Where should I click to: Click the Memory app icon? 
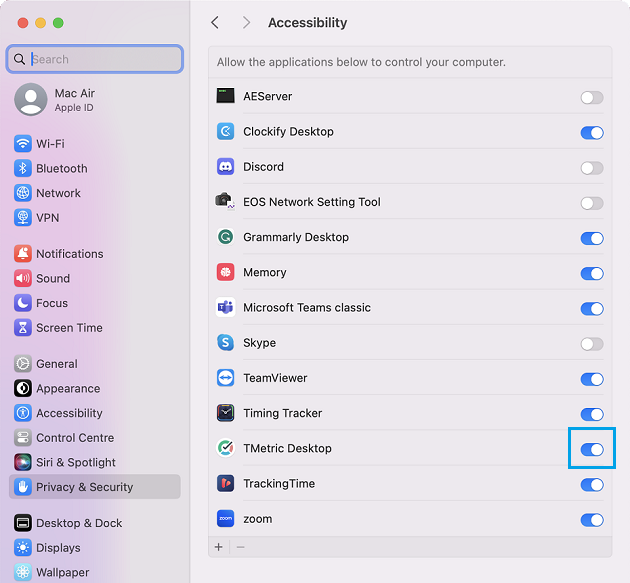click(225, 272)
